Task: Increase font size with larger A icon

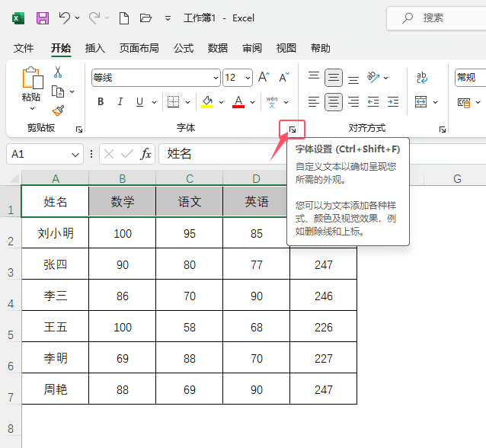Action: click(264, 77)
